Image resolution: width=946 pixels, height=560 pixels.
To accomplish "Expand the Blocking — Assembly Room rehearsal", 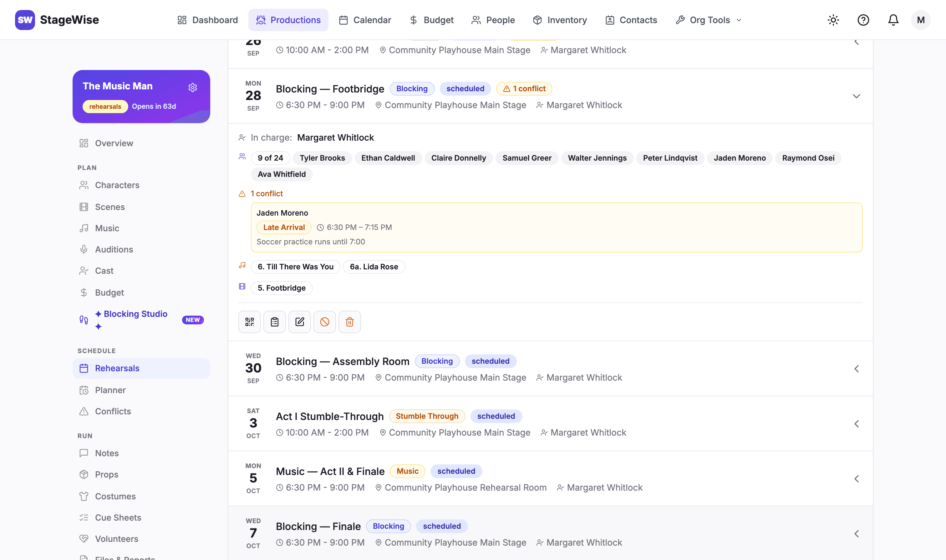I will point(856,369).
